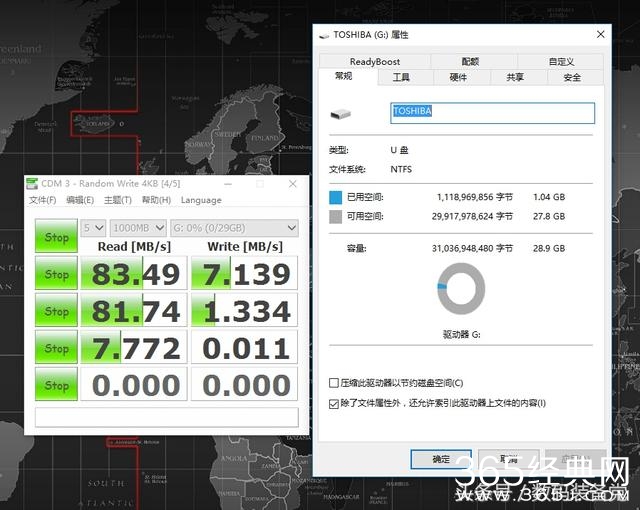The image size is (640, 510).
Task: Open the test count dropdown showing 5
Action: pos(93,228)
